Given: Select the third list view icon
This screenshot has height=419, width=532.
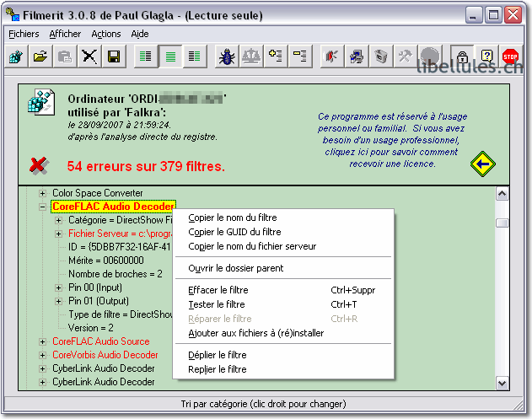Looking at the screenshot, I should point(195,56).
